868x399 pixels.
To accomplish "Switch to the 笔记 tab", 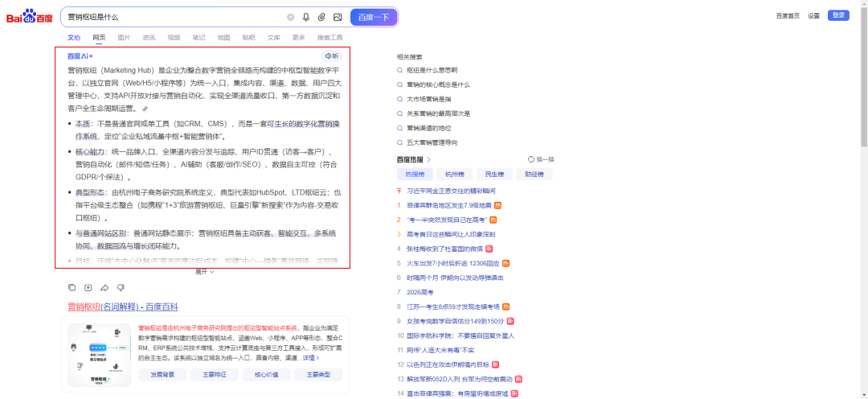I will tap(199, 38).
